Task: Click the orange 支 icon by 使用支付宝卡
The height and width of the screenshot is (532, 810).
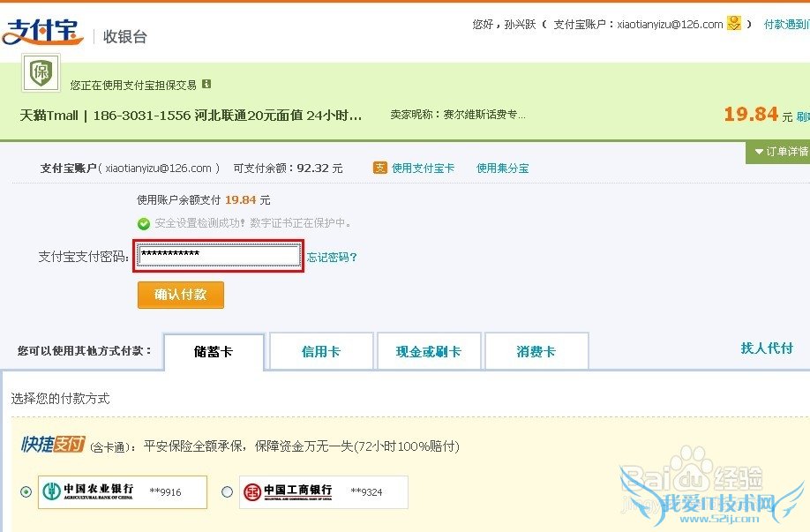Action: 379,168
